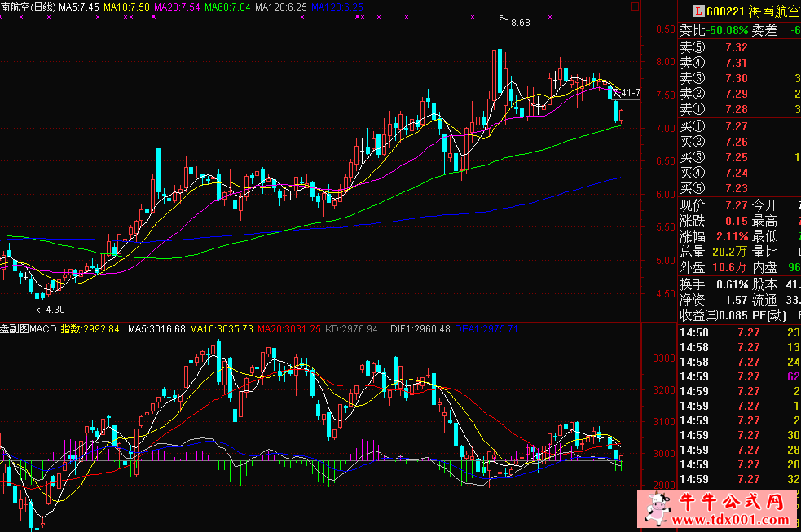Click the white MA120:6.25 label
Viewport: 801px width, 532px height.
pyautogui.click(x=281, y=7)
